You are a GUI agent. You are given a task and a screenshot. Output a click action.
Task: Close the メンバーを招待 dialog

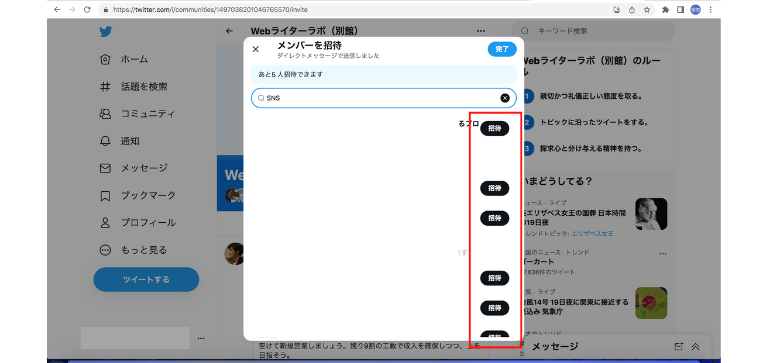click(255, 49)
